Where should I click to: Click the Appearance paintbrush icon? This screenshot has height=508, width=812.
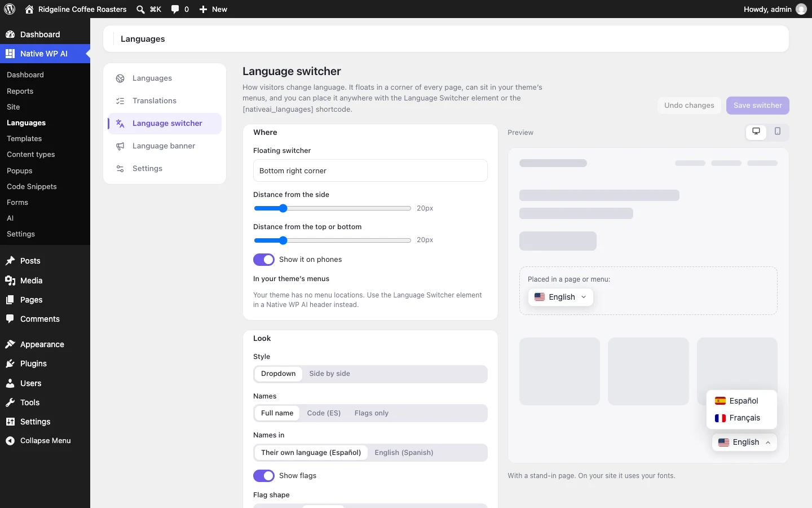(x=10, y=344)
